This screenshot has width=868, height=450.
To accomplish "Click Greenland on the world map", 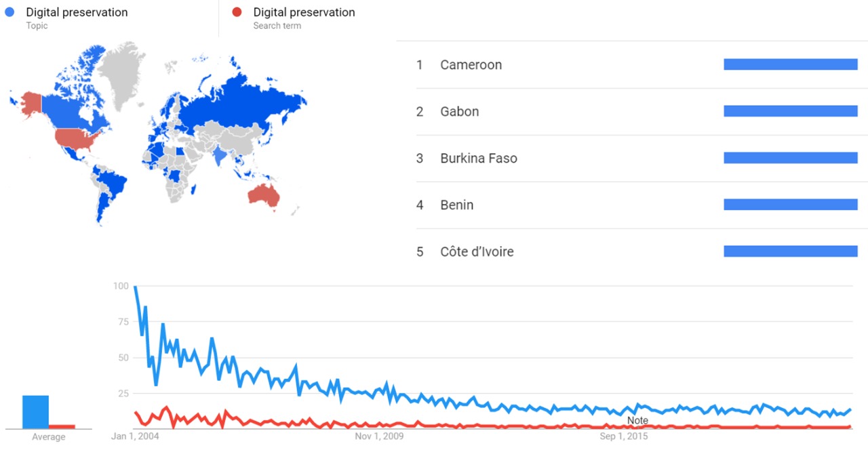I will coord(122,71).
